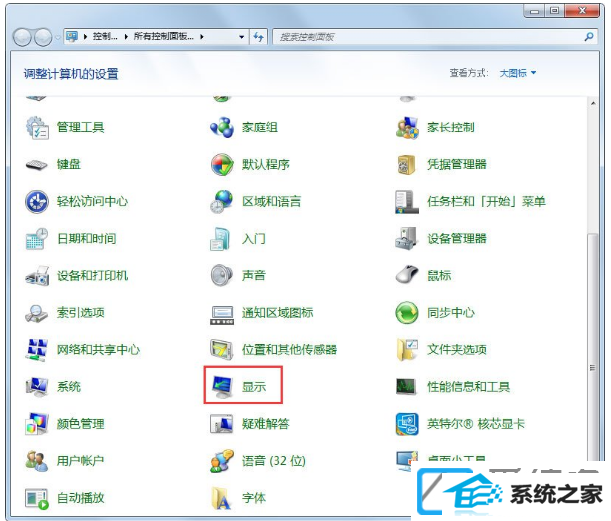Open the 键盘 keyboard icon
The width and height of the screenshot is (611, 521).
(37, 164)
